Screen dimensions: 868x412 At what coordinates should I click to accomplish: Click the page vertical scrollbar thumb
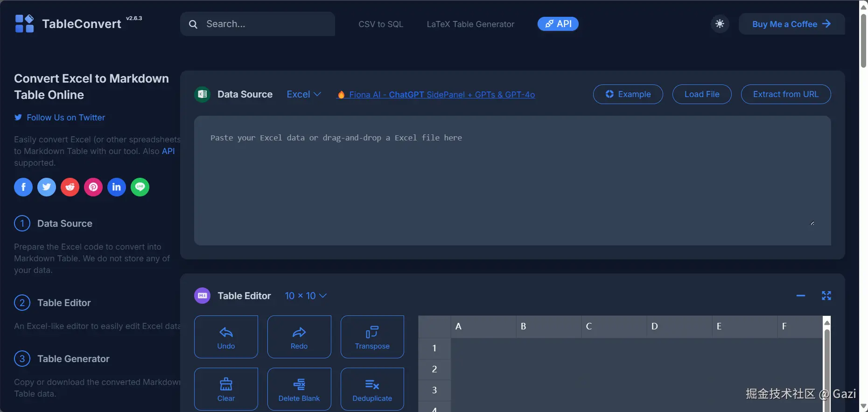pos(864,41)
